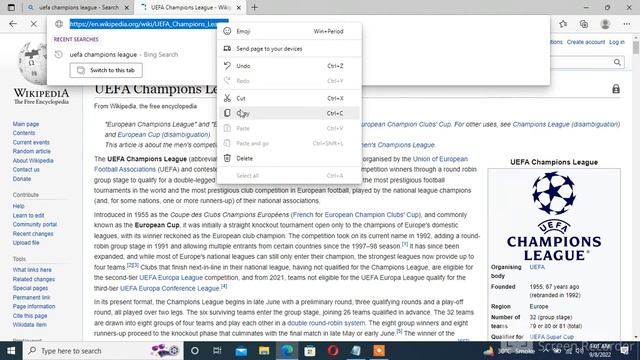Screen dimensions: 640x360
Task: Open the Permanent link tool
Action: tap(31, 298)
